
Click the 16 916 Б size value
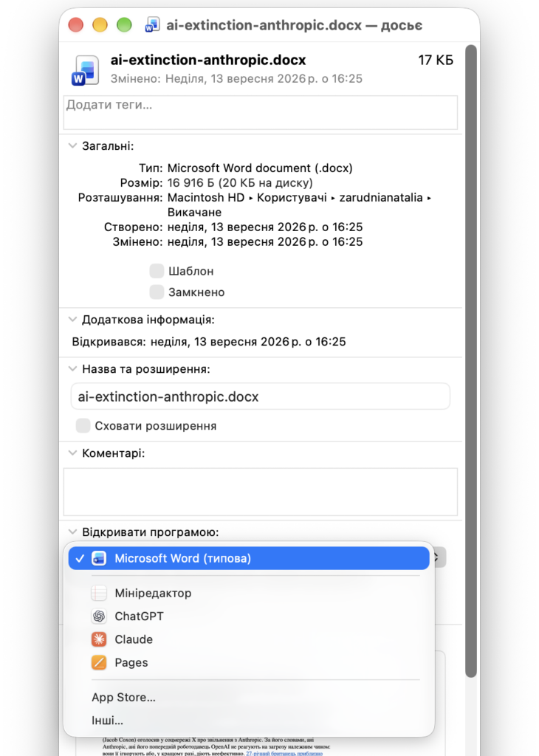pyautogui.click(x=240, y=183)
